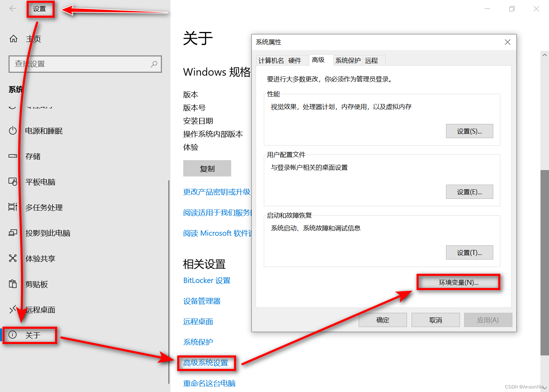Open Performance 设置(S)... button
The height and width of the screenshot is (392, 549).
click(x=469, y=131)
